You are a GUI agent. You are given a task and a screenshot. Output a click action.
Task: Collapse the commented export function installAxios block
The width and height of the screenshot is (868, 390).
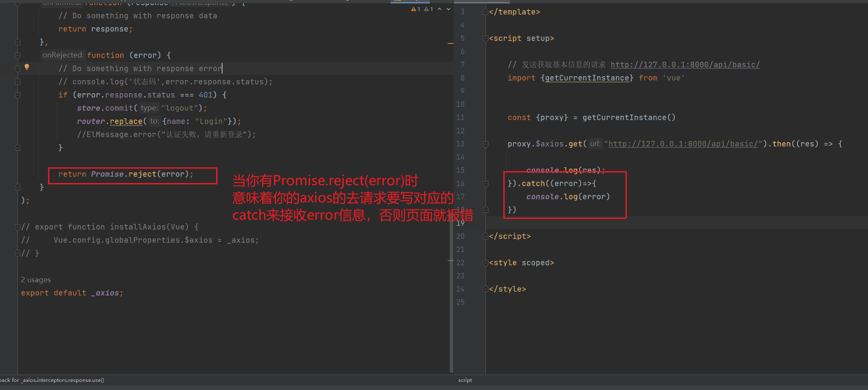[17, 227]
